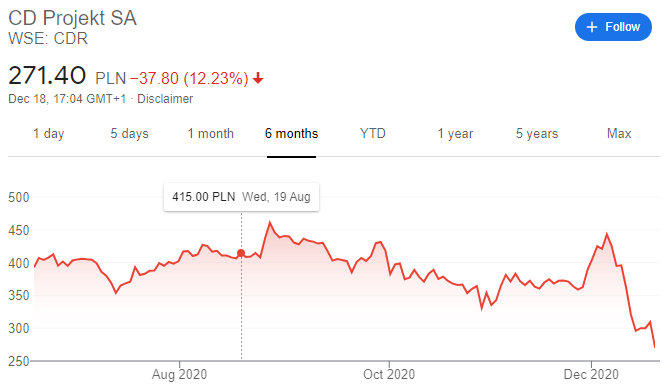Show the Max time range

(x=619, y=133)
